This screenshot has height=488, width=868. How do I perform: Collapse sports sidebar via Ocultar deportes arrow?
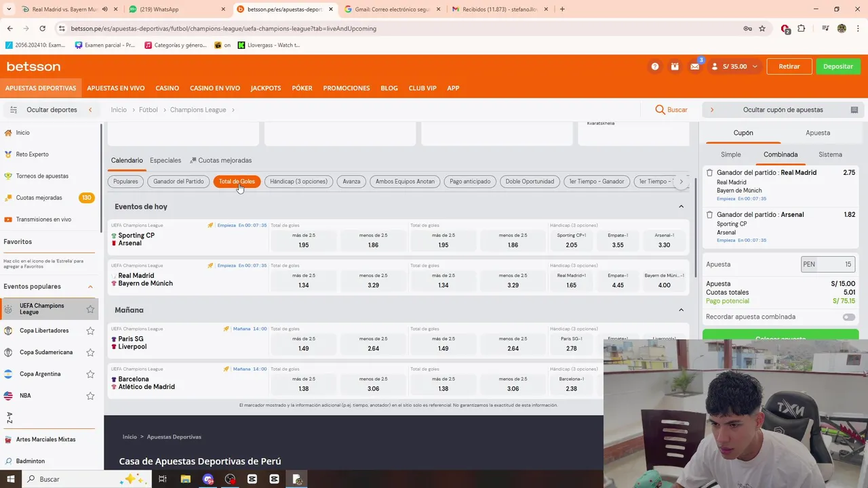[90, 110]
